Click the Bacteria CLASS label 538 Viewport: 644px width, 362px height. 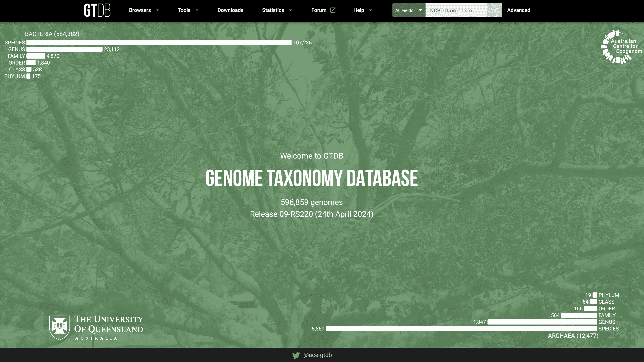(37, 70)
